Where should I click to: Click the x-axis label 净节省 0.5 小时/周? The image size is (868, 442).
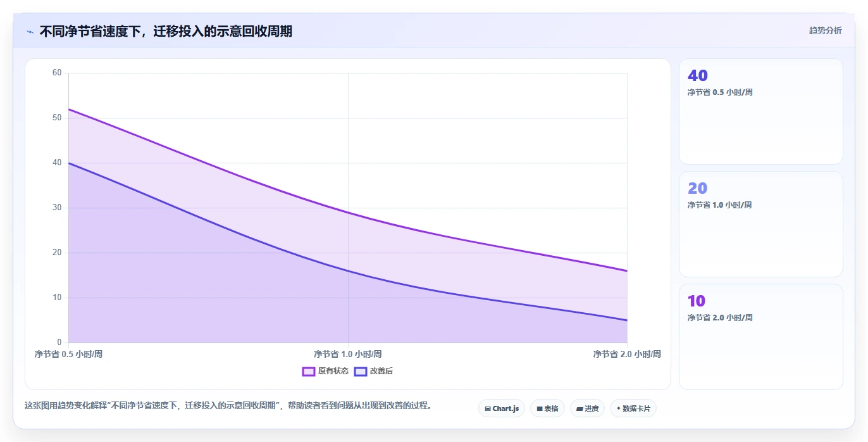(x=68, y=354)
